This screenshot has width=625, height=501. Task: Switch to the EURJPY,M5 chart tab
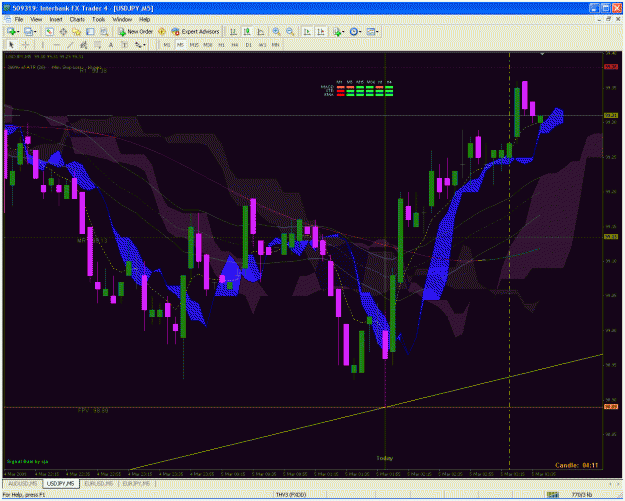(x=136, y=483)
